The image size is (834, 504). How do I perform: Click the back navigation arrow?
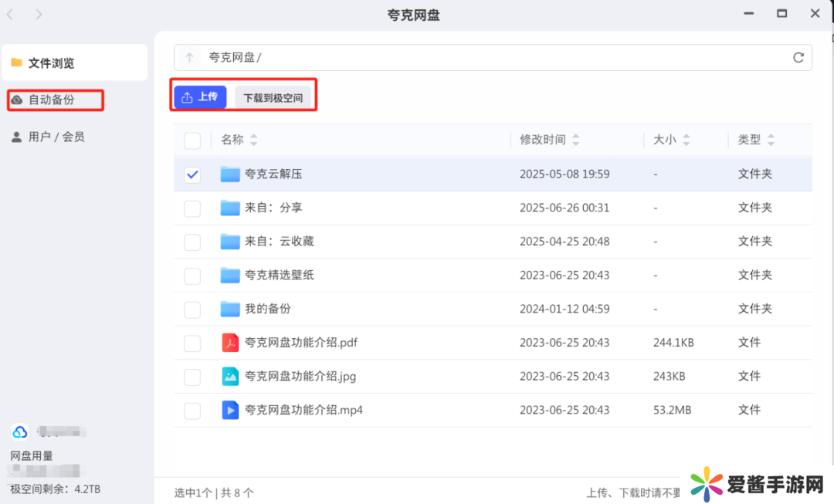(x=11, y=15)
